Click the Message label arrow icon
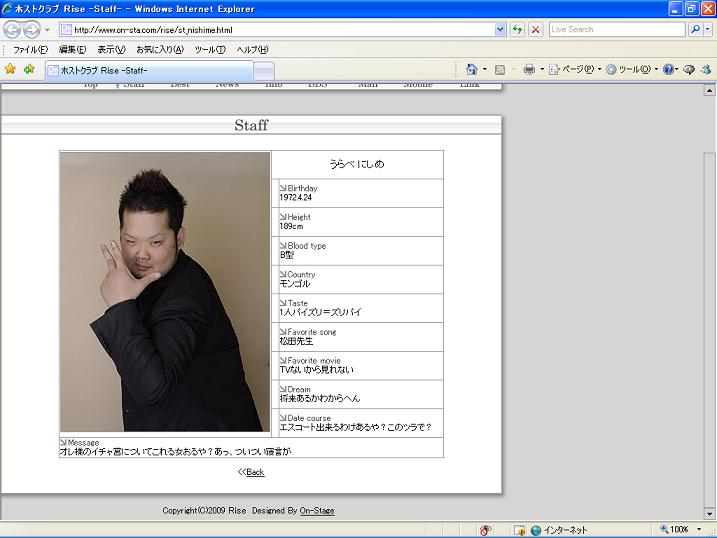The height and width of the screenshot is (538, 717). pyautogui.click(x=63, y=442)
